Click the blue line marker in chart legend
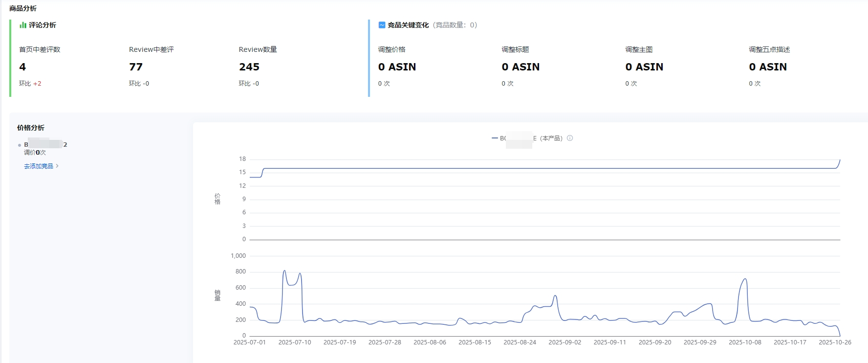 pos(495,138)
